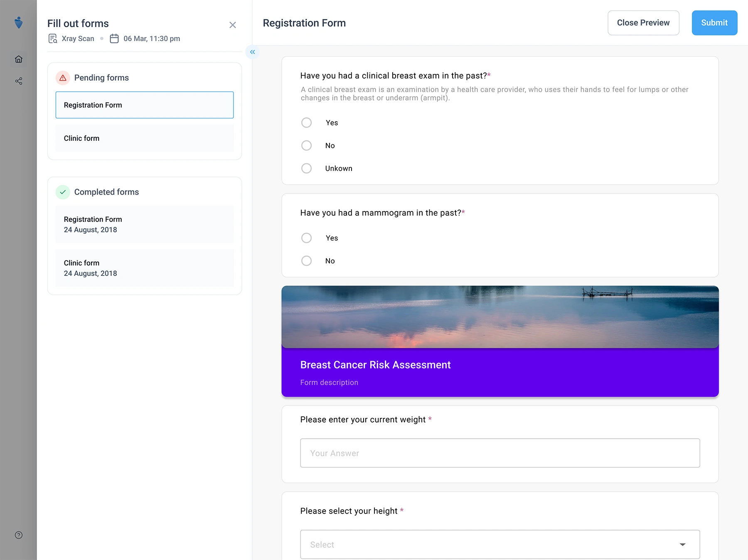Open the share icon in the sidebar
This screenshot has height=560, width=748.
pyautogui.click(x=19, y=81)
